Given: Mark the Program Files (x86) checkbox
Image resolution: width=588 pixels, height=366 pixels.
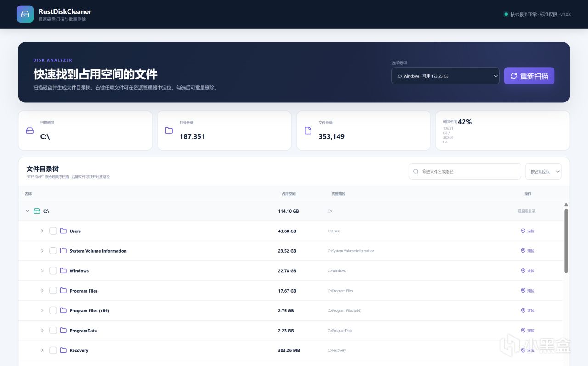Looking at the screenshot, I should coord(53,310).
